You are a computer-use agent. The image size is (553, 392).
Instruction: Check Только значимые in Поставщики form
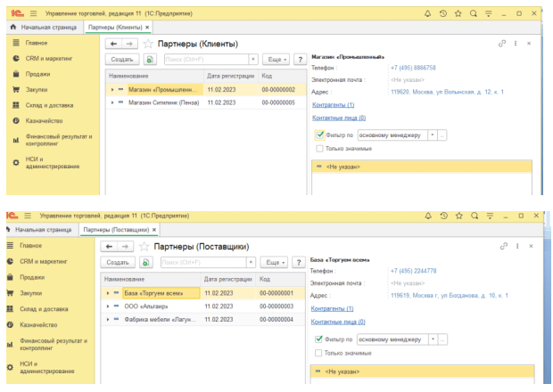pyautogui.click(x=318, y=353)
